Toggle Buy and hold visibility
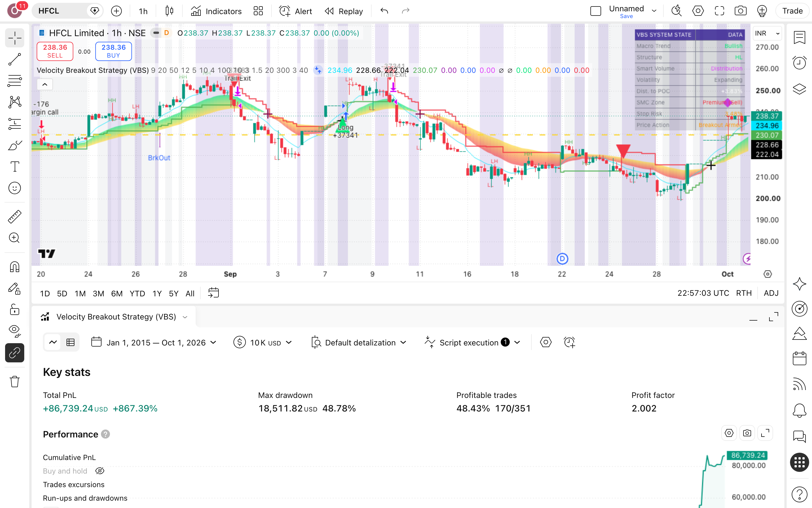The height and width of the screenshot is (508, 812). click(100, 471)
